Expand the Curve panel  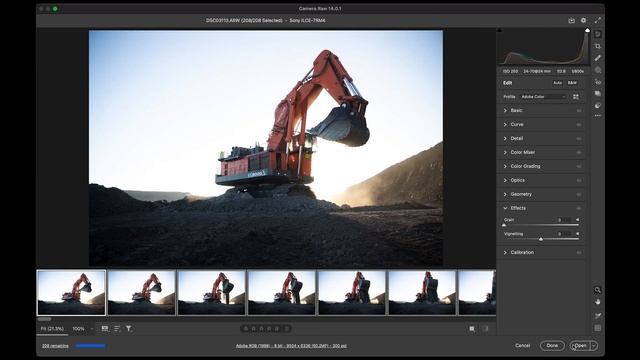click(x=505, y=124)
